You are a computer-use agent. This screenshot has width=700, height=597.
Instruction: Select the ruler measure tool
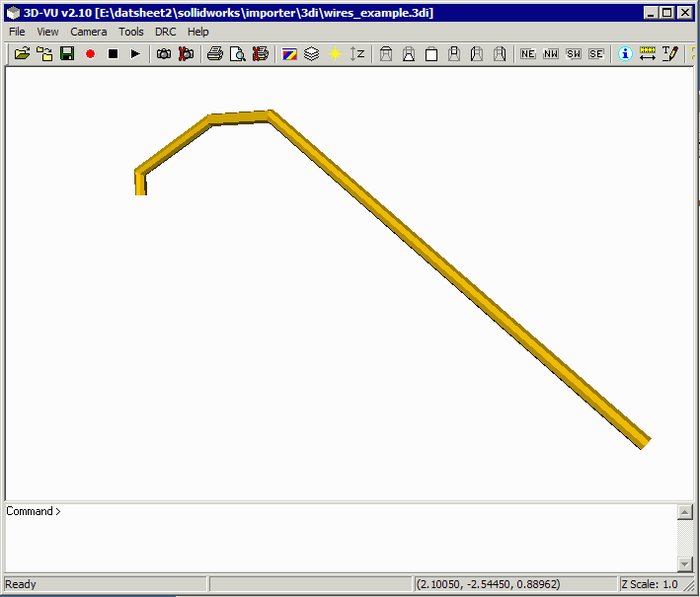[x=648, y=53]
